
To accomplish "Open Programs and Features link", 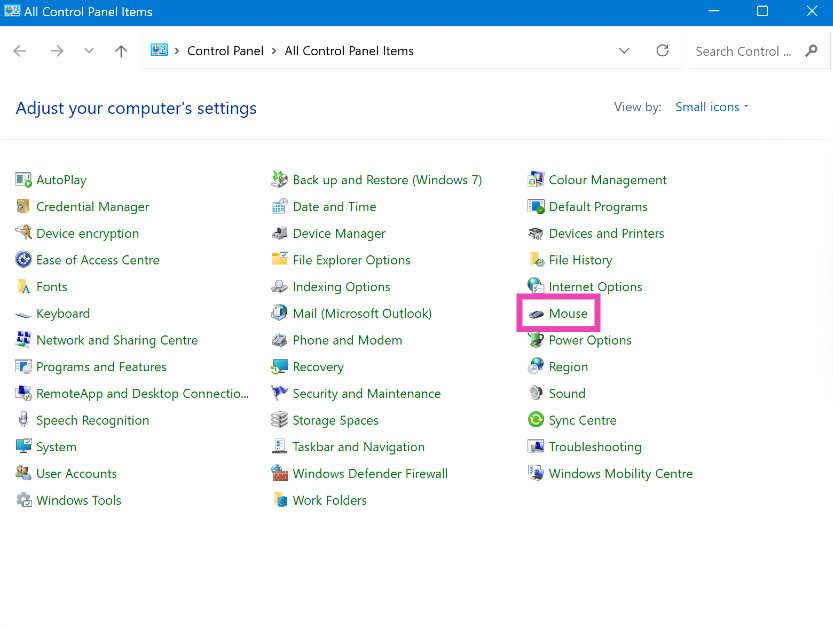I will (x=101, y=367).
